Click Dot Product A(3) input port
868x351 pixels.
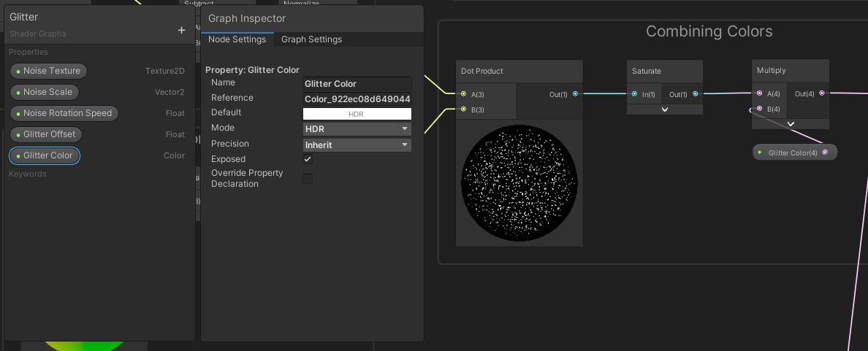(463, 94)
